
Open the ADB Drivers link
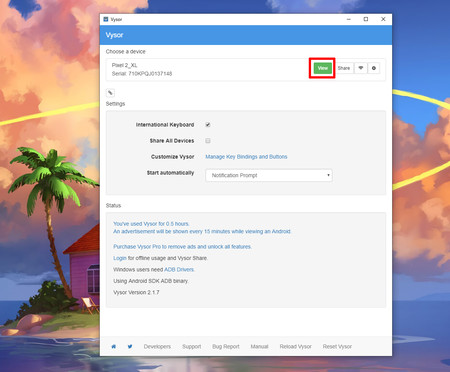(x=179, y=269)
